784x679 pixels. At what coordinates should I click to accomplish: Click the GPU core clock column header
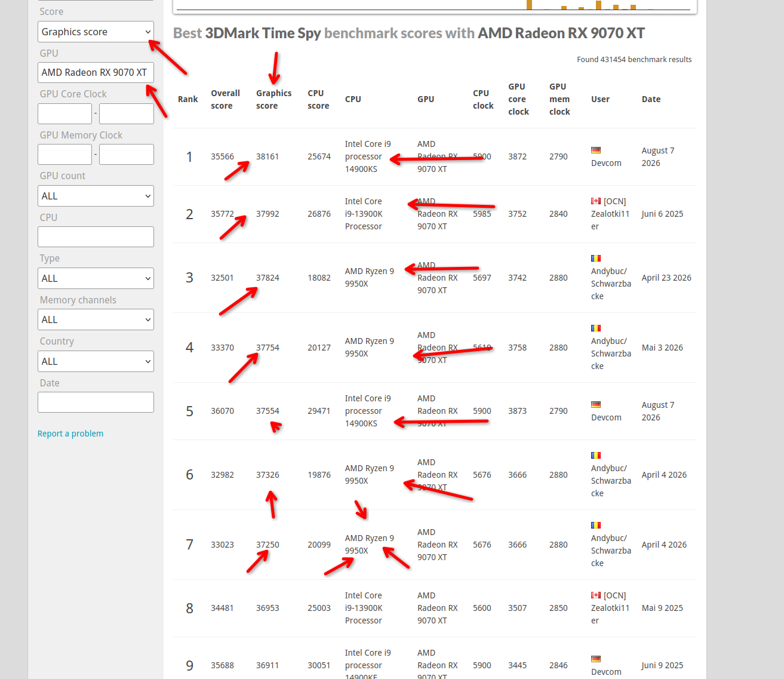(x=518, y=99)
